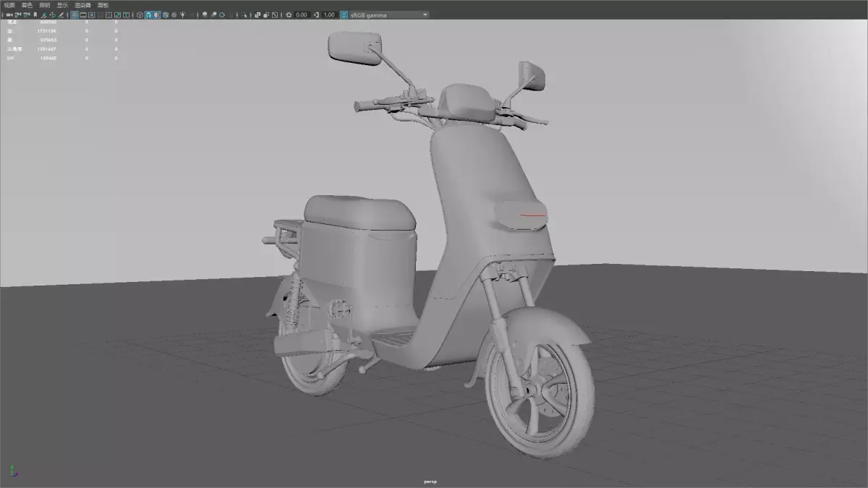Toggle the Safe Title overlay
Image resolution: width=868 pixels, height=488 pixels.
126,14
